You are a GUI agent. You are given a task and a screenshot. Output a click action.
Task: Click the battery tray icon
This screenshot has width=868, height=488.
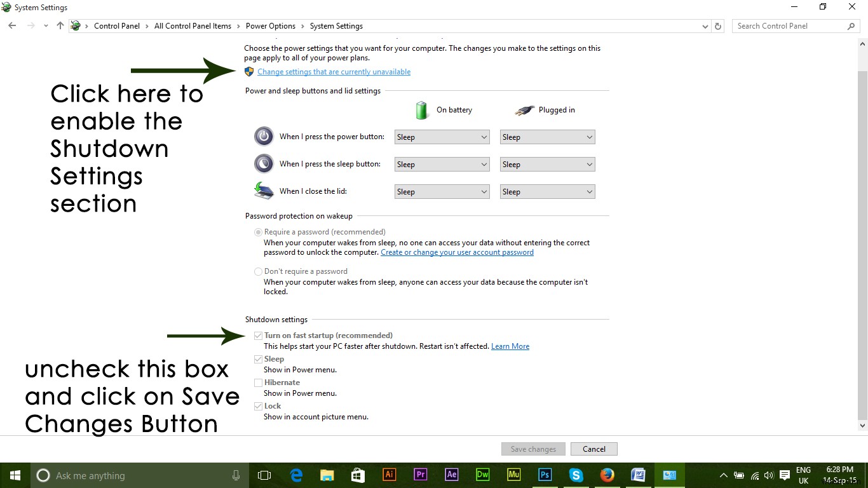[739, 475]
